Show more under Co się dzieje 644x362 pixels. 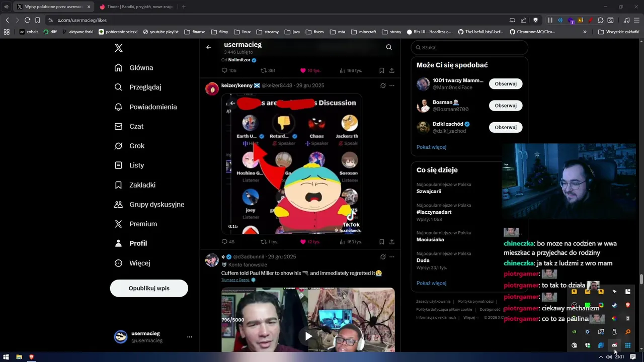431,283
